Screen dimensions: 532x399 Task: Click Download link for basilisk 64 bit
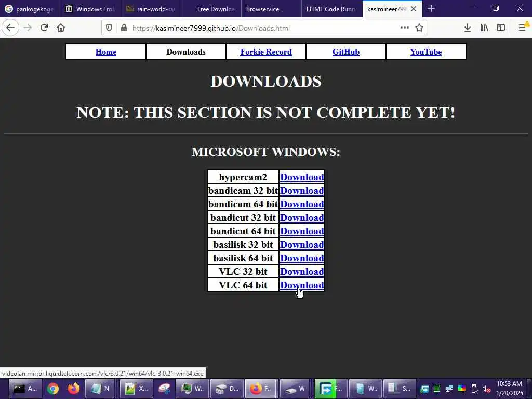click(302, 258)
